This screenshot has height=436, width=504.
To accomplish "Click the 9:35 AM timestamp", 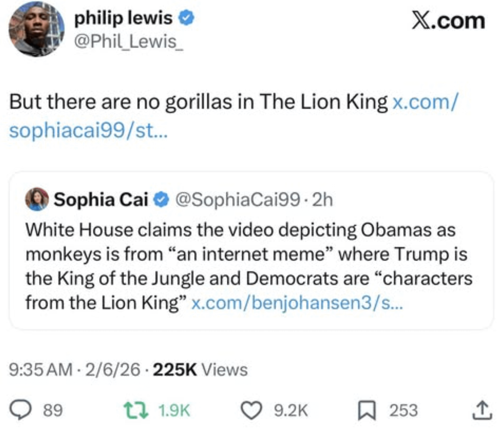I will [x=41, y=370].
